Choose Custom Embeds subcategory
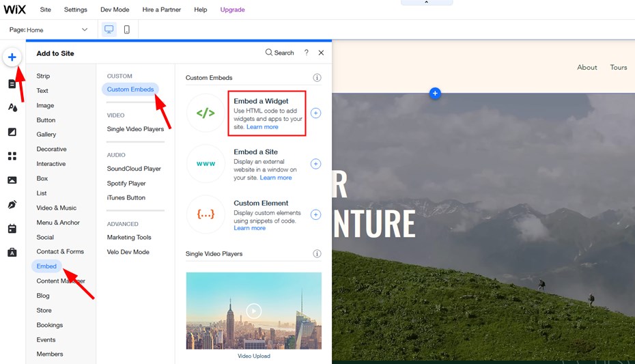Screen dimensions: 635x364 point(130,89)
